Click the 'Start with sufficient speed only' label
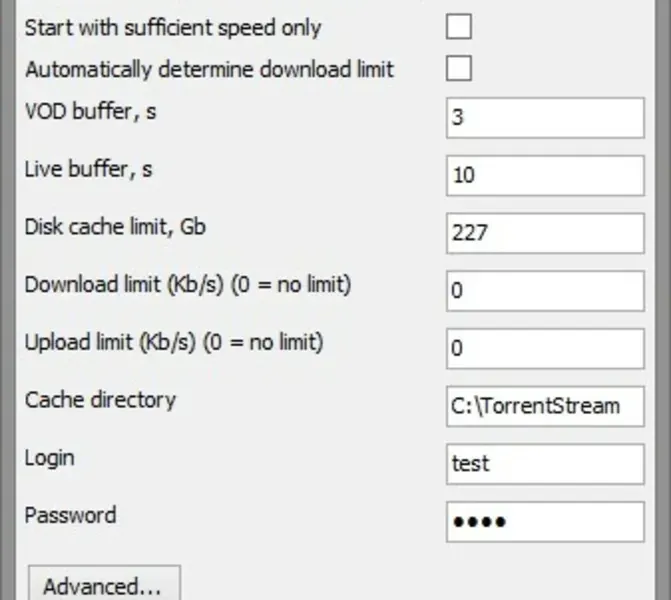The image size is (671, 600). pyautogui.click(x=173, y=27)
